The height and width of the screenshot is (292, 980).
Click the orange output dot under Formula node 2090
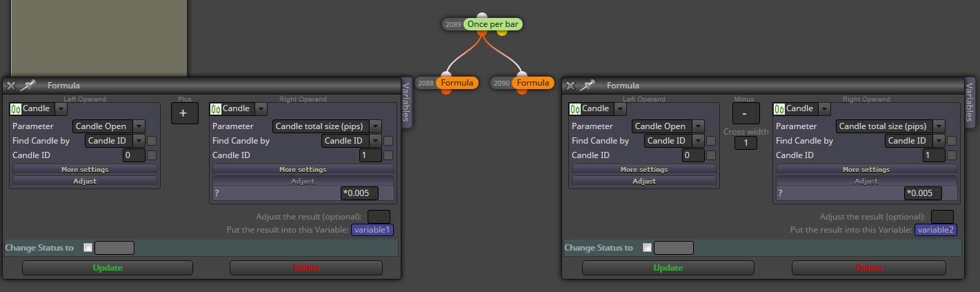pyautogui.click(x=522, y=90)
